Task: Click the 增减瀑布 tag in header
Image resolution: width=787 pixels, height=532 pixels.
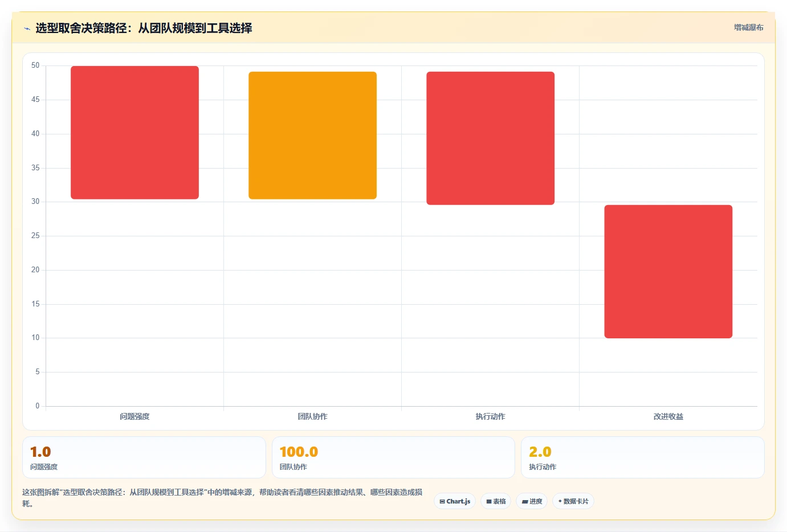Action: [x=748, y=27]
